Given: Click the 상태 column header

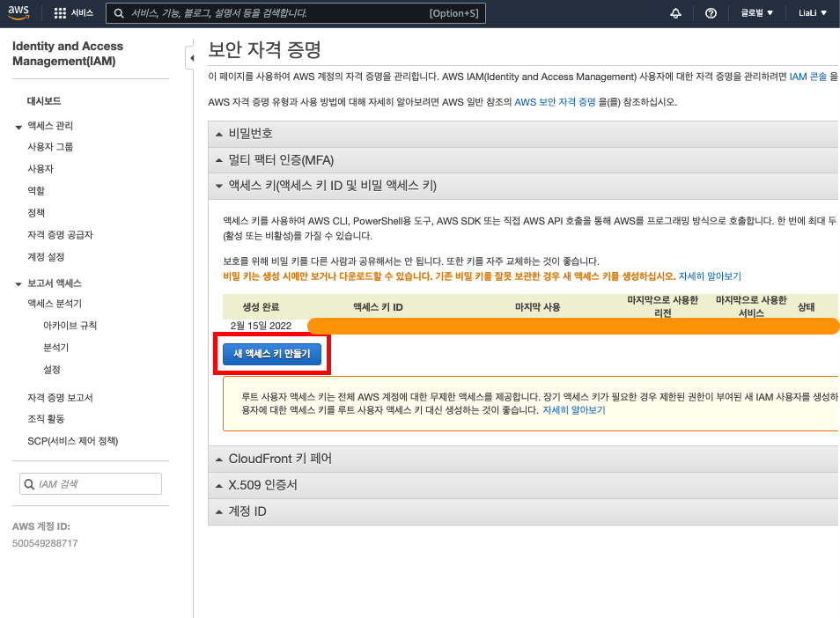Looking at the screenshot, I should point(807,307).
